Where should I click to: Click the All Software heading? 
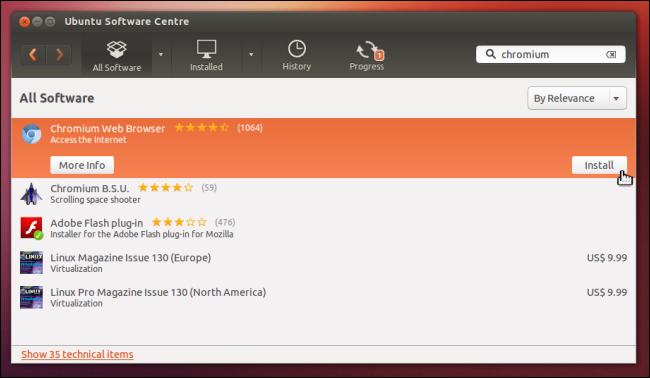(57, 98)
